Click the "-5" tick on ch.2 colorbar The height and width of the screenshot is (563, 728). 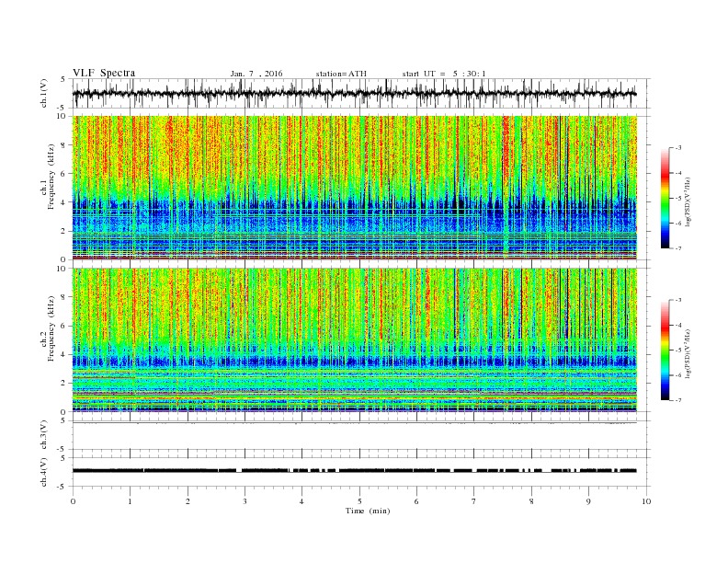[x=677, y=350]
